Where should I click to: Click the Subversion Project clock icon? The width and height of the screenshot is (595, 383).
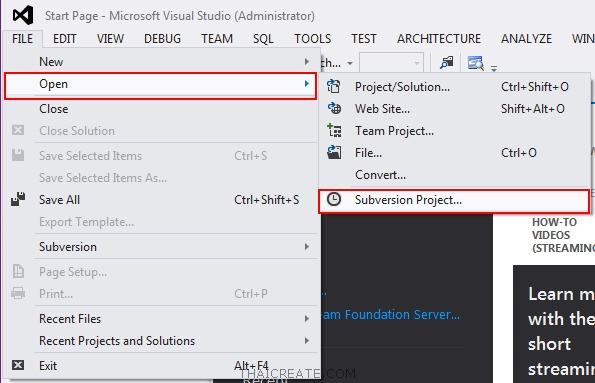pyautogui.click(x=334, y=200)
